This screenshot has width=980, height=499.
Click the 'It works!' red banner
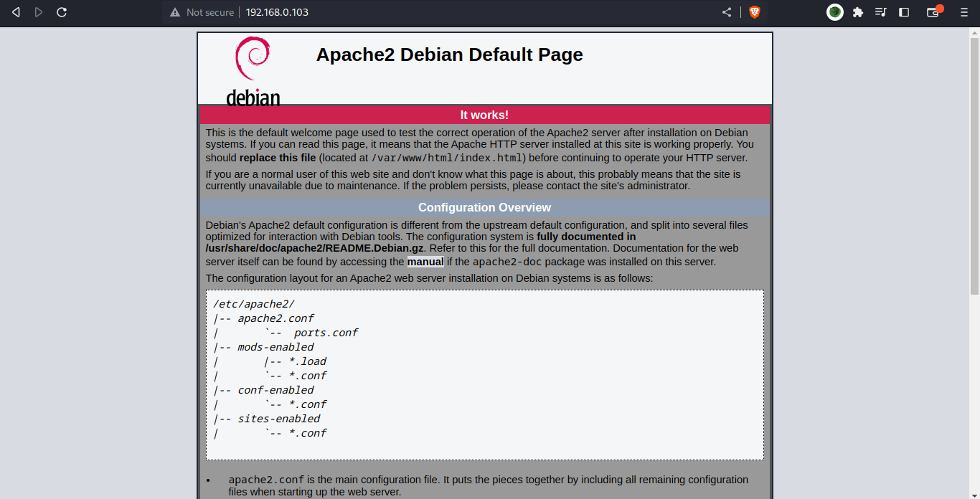click(x=485, y=115)
